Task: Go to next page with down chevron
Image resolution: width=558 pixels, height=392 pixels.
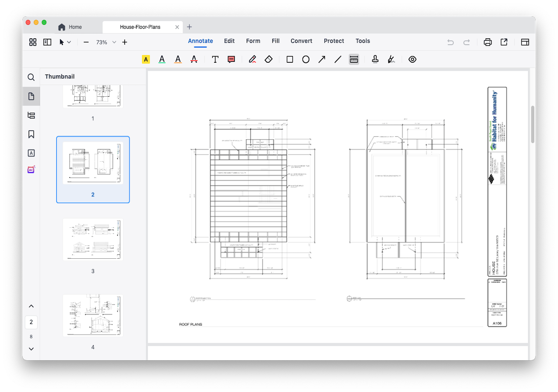Action: click(x=31, y=349)
